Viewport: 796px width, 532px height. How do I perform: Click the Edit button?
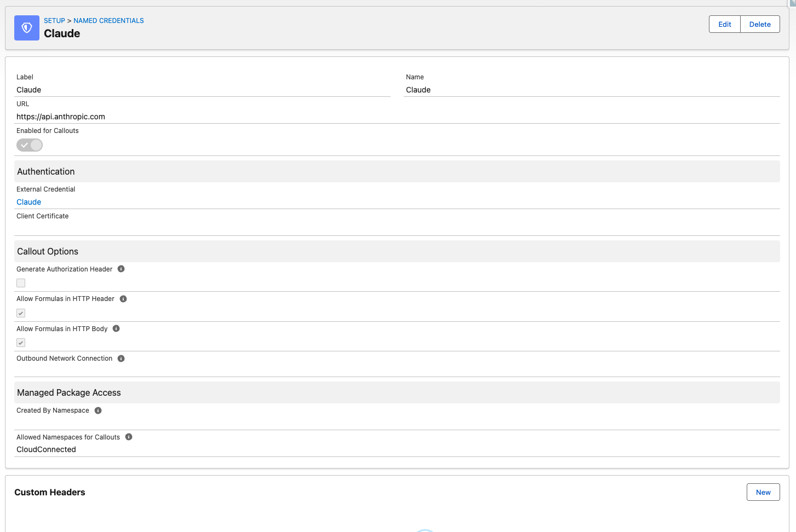[725, 24]
